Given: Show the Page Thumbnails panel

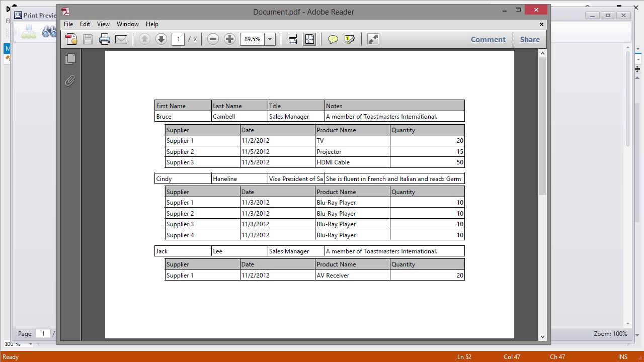Looking at the screenshot, I should (70, 59).
